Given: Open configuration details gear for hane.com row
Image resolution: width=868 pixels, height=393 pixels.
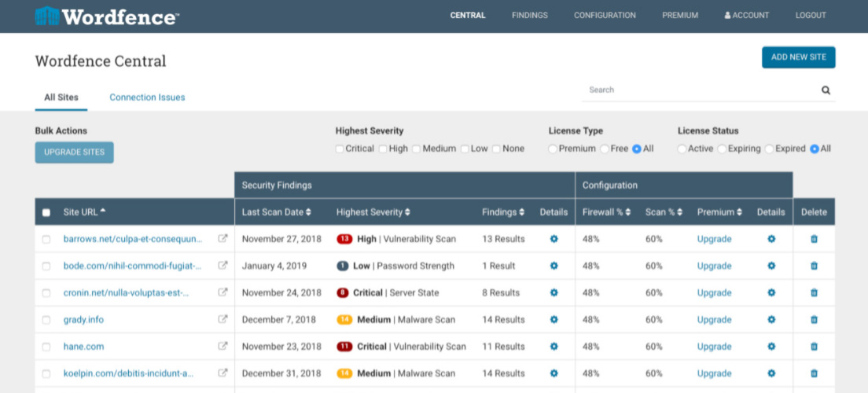Looking at the screenshot, I should click(771, 347).
